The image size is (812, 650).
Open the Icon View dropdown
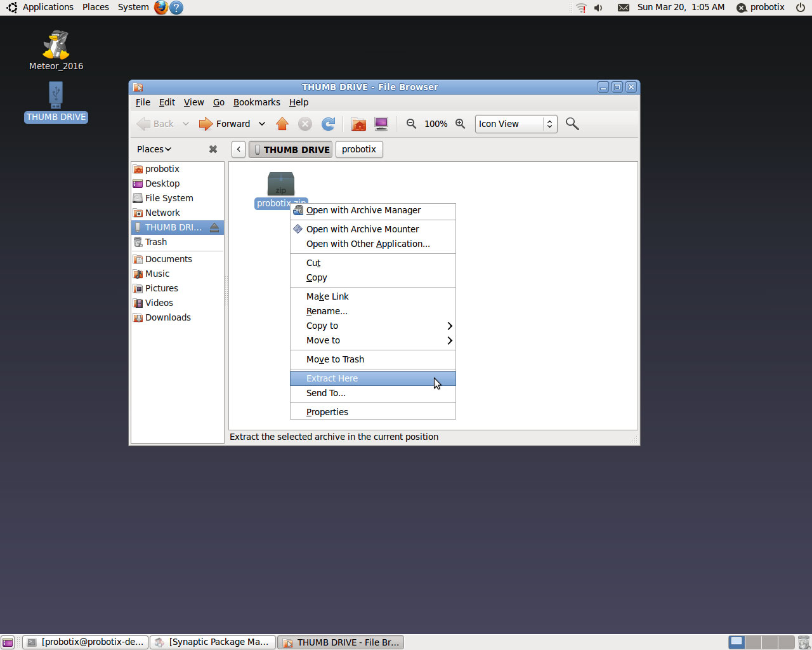(516, 124)
